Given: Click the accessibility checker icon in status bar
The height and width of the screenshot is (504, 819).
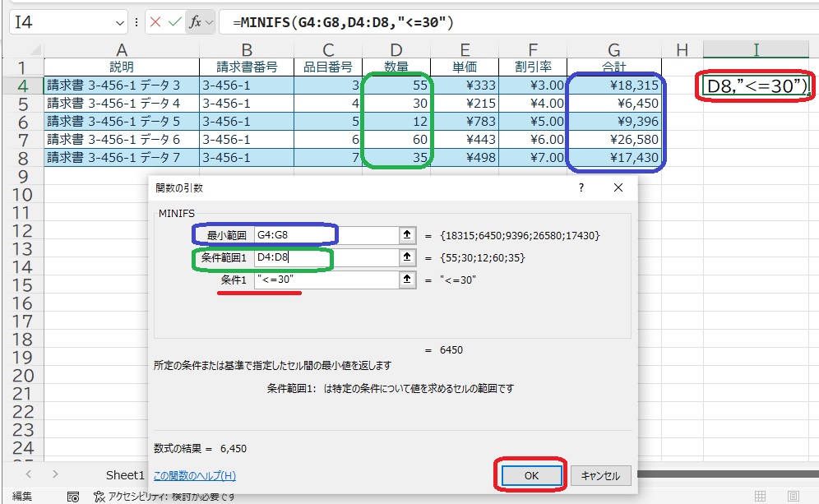Looking at the screenshot, I should 99,496.
